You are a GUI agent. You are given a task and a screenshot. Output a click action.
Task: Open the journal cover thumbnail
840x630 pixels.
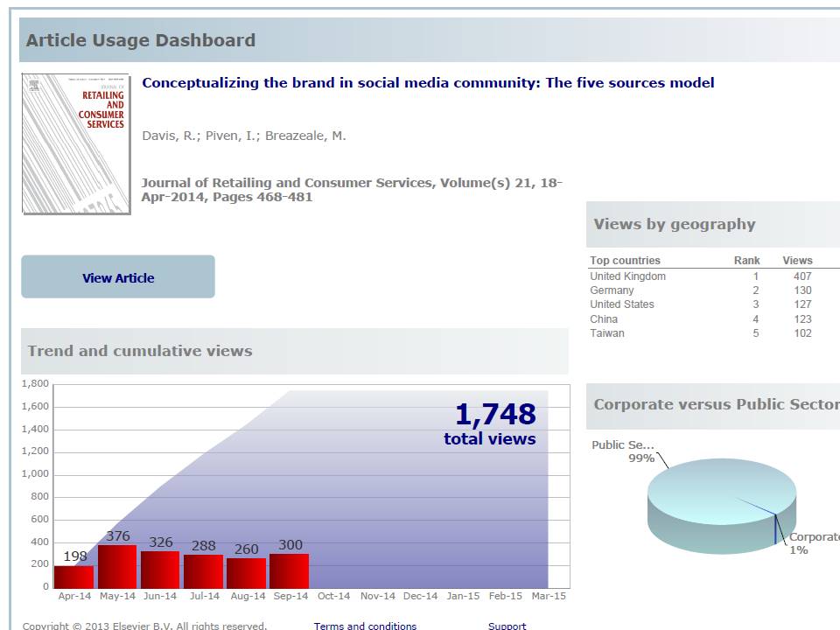[x=76, y=143]
